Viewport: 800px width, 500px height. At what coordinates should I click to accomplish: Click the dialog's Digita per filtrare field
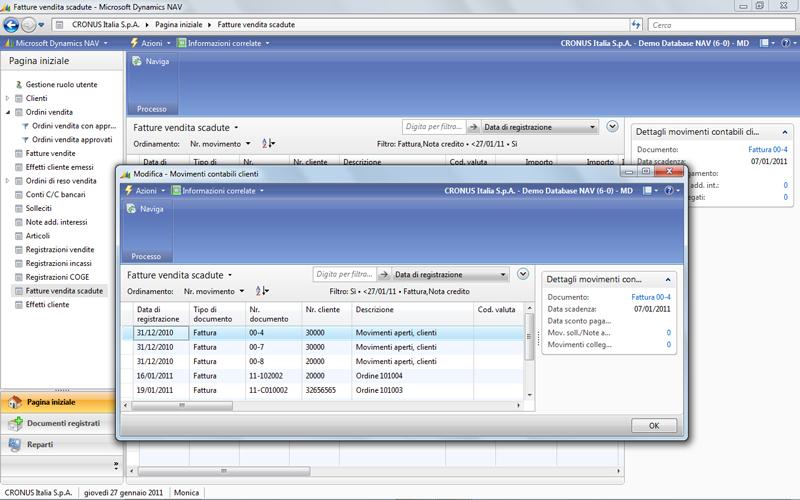click(x=345, y=274)
